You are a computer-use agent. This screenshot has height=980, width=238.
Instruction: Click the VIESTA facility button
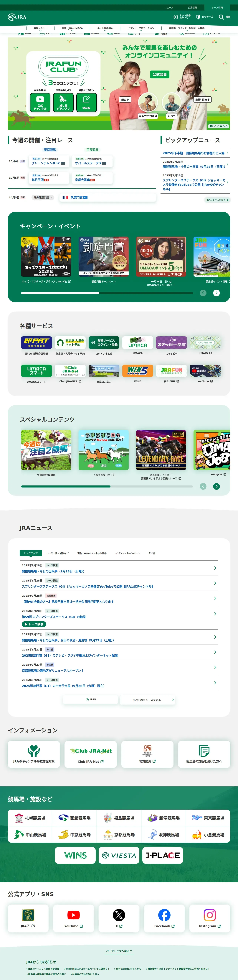(x=119, y=856)
